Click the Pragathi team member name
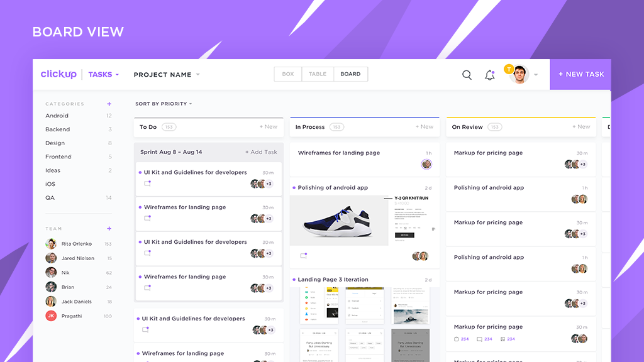The height and width of the screenshot is (362, 644). (x=72, y=316)
